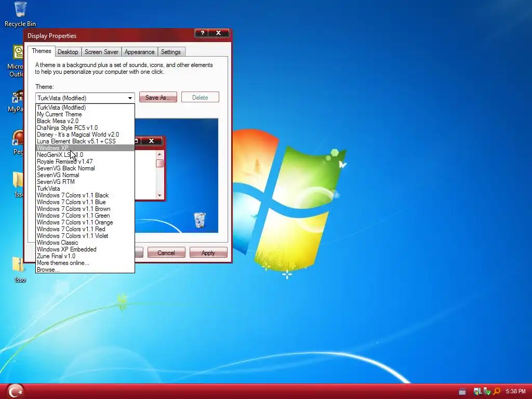Click the preview thumbnail's Recycle Bin image
532x399 pixels.
tap(199, 220)
